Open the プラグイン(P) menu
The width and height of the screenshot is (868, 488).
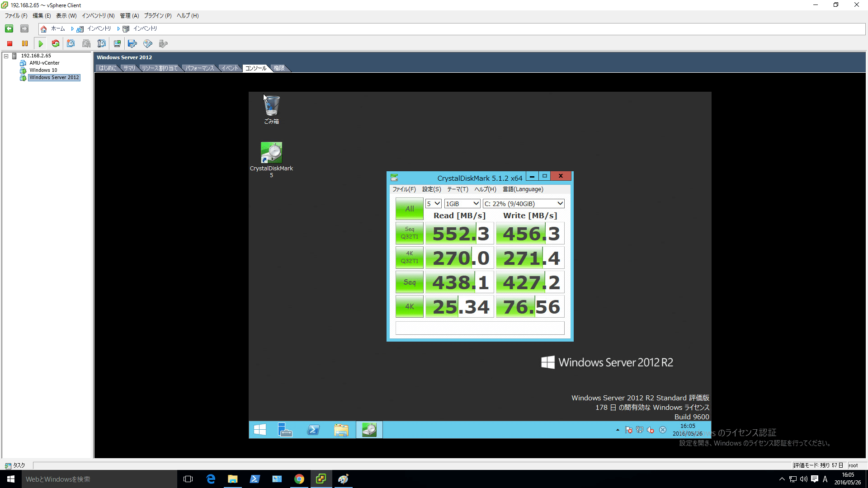pyautogui.click(x=158, y=16)
